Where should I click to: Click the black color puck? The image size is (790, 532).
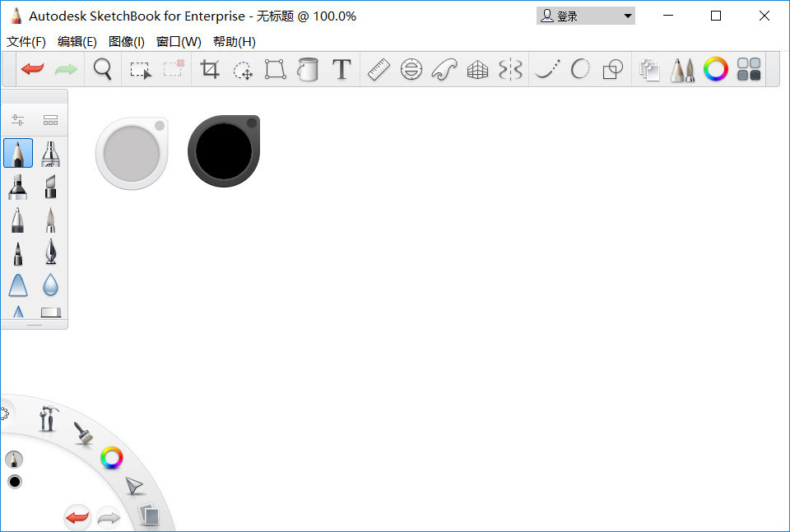(x=224, y=151)
